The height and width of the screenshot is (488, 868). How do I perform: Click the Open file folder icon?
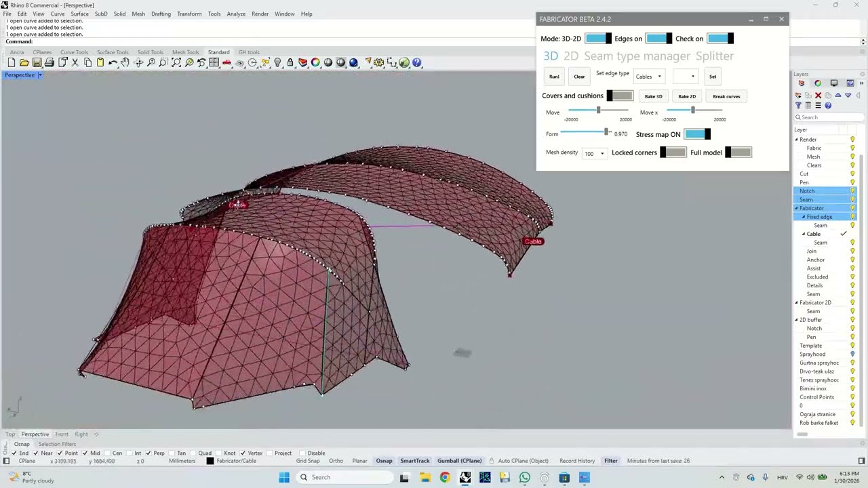[24, 62]
